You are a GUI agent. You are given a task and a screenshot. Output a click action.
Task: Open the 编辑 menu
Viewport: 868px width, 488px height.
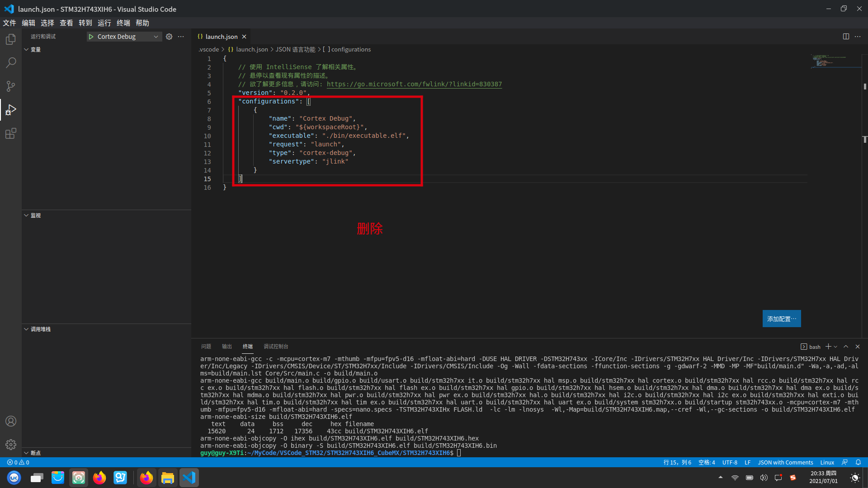(28, 23)
